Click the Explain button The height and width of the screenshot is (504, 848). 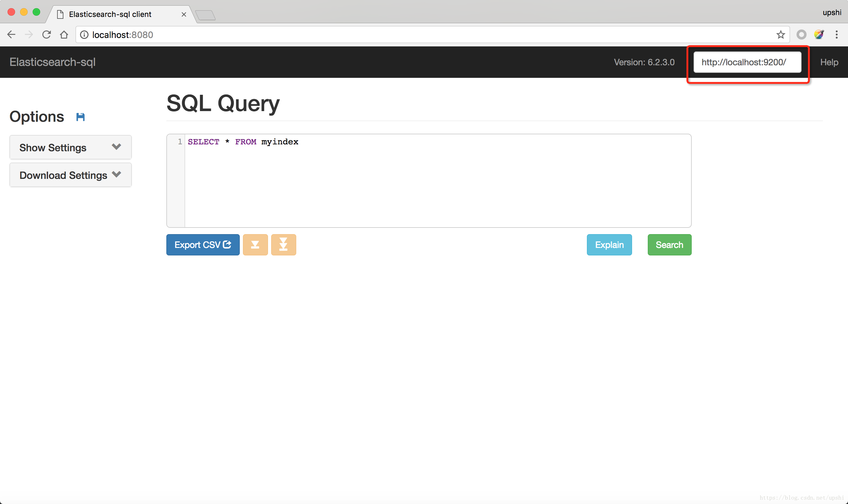(x=609, y=244)
